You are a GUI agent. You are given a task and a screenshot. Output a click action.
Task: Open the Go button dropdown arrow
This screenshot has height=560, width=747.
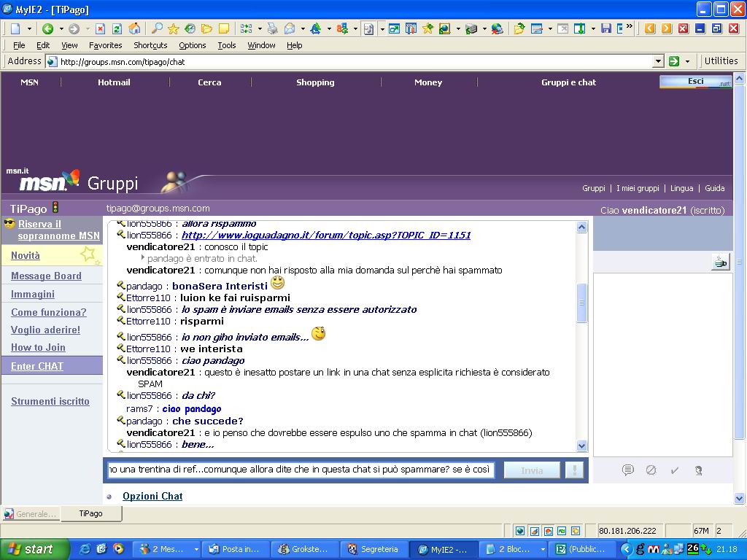click(x=687, y=61)
